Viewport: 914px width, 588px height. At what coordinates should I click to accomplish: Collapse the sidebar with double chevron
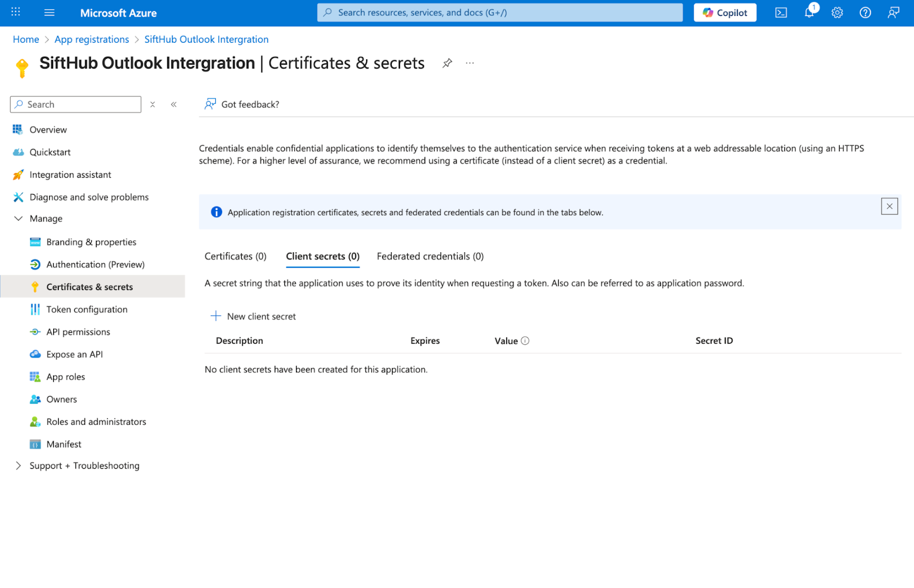click(174, 104)
